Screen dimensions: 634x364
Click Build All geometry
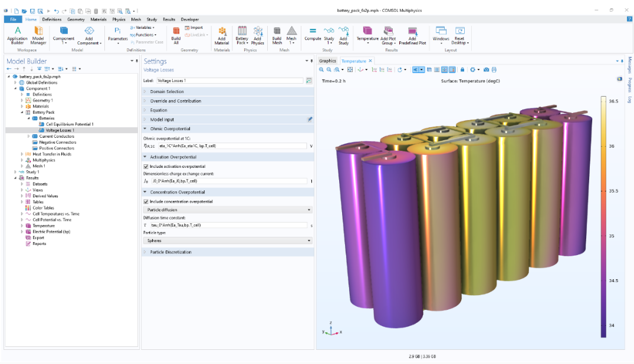point(176,35)
